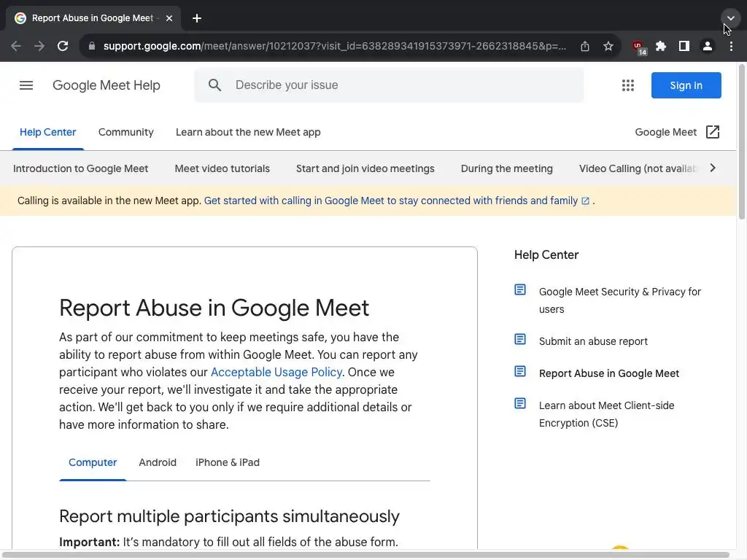
Task: Click the browser address bar URL
Action: pos(334,46)
